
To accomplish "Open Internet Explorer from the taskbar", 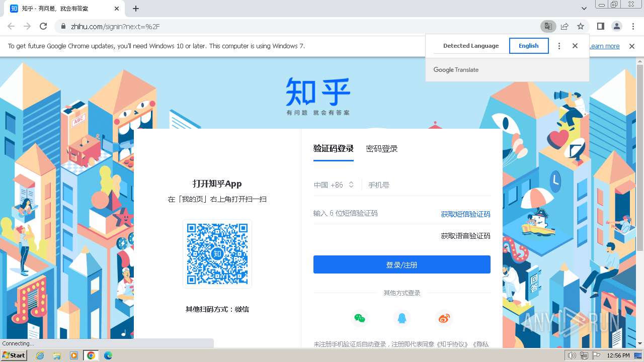I will (40, 355).
